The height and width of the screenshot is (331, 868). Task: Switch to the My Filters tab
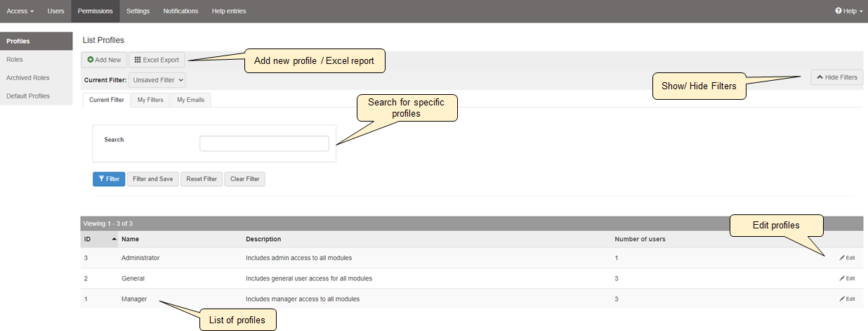pyautogui.click(x=150, y=100)
